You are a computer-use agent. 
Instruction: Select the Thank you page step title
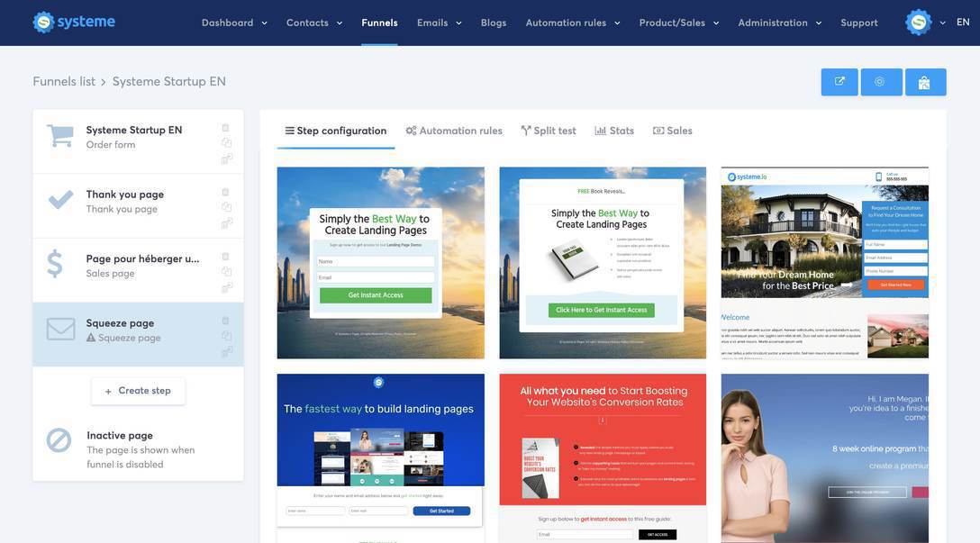pyautogui.click(x=125, y=194)
